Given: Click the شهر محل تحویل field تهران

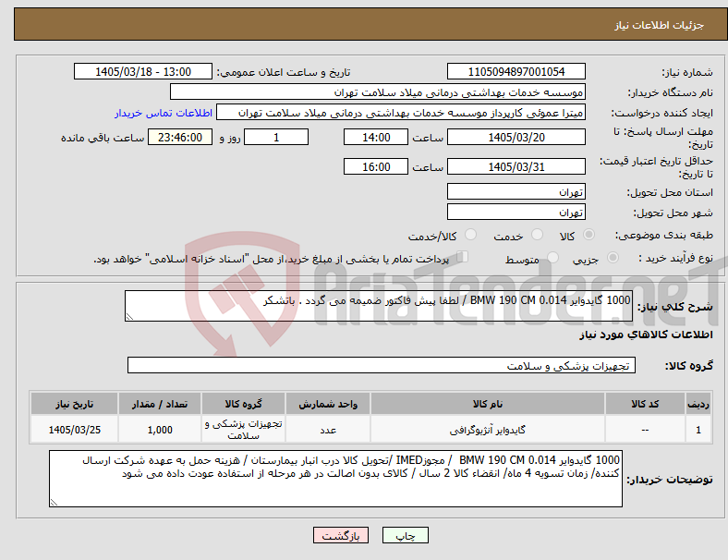Looking at the screenshot, I should (516, 212).
